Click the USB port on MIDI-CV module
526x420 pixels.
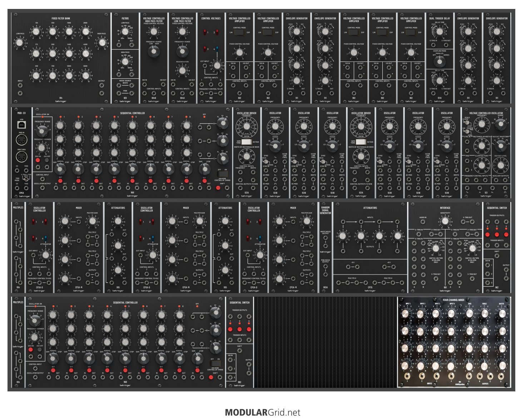(21, 125)
